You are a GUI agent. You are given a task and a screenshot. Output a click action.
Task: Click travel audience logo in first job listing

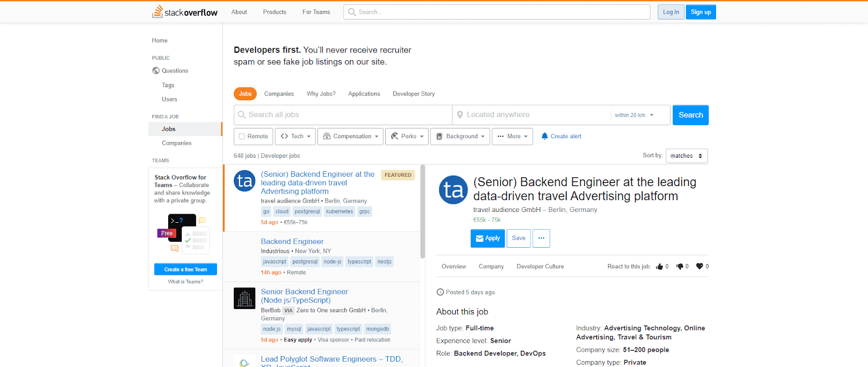tap(245, 181)
